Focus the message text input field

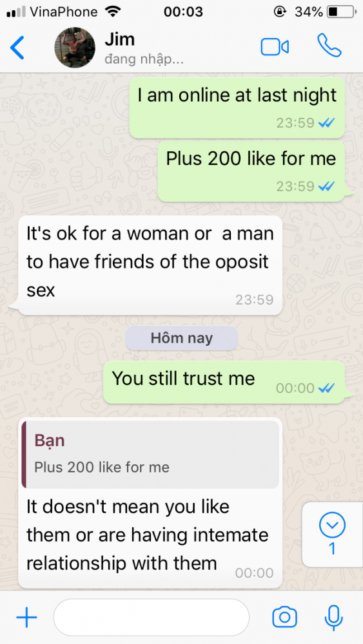[x=152, y=618]
